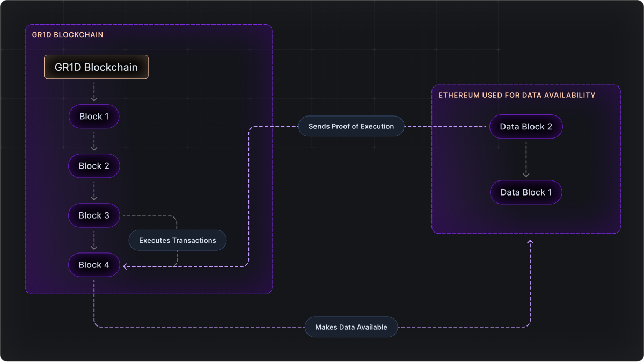This screenshot has height=362, width=644.
Task: Click the arrow from Block 1 to Block 2
Action: [94, 141]
